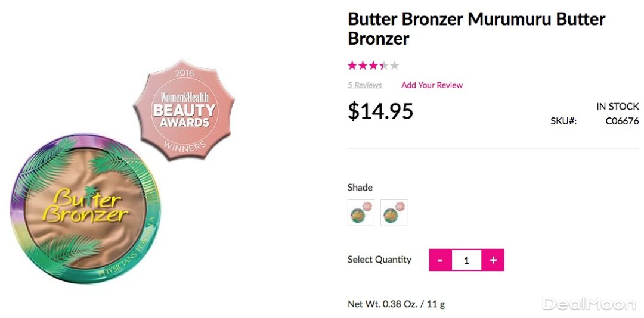Click the Shade label
This screenshot has height=318, width=644.
point(360,188)
